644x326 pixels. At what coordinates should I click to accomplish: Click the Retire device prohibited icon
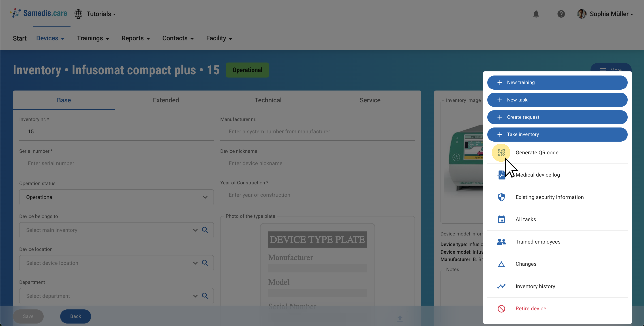[501, 309]
